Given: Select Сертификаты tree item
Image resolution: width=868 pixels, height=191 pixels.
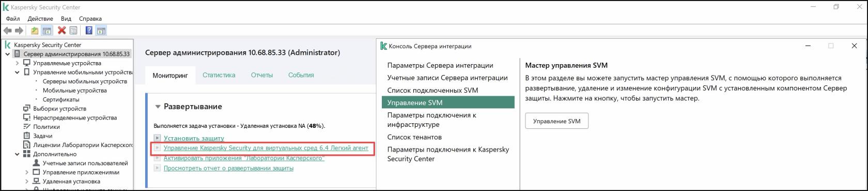Looking at the screenshot, I should pos(61,99).
